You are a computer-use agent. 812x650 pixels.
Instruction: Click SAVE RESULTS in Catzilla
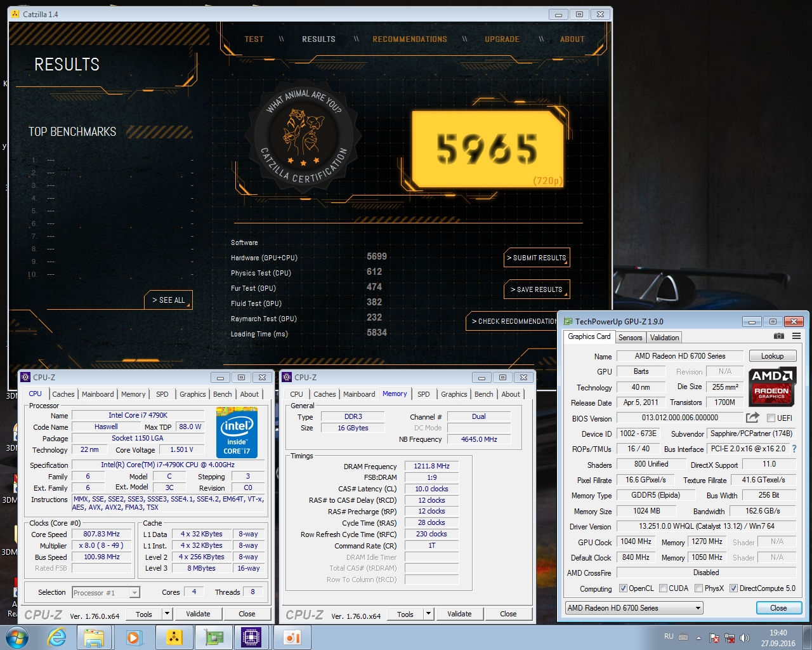pos(537,289)
